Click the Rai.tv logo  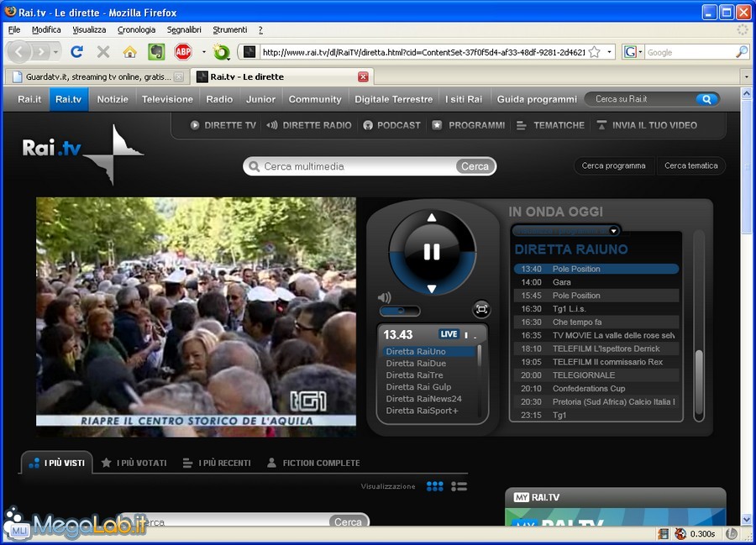[82, 153]
